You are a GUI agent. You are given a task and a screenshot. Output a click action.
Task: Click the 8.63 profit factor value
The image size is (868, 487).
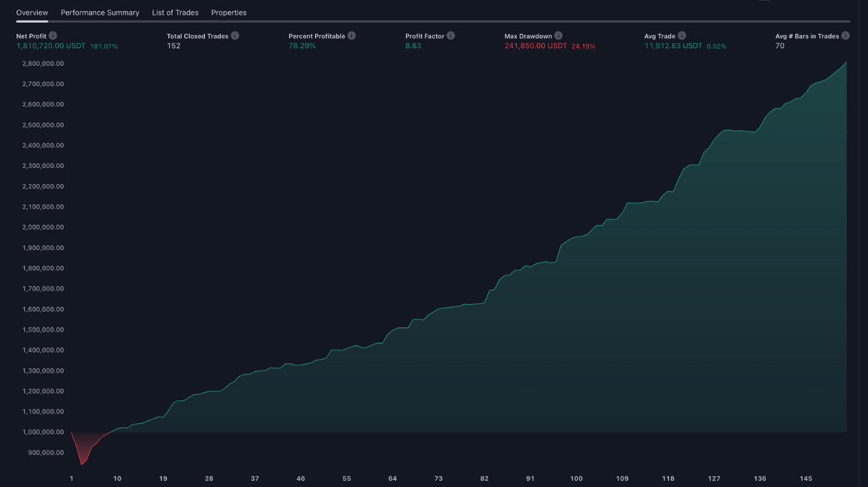coord(413,46)
